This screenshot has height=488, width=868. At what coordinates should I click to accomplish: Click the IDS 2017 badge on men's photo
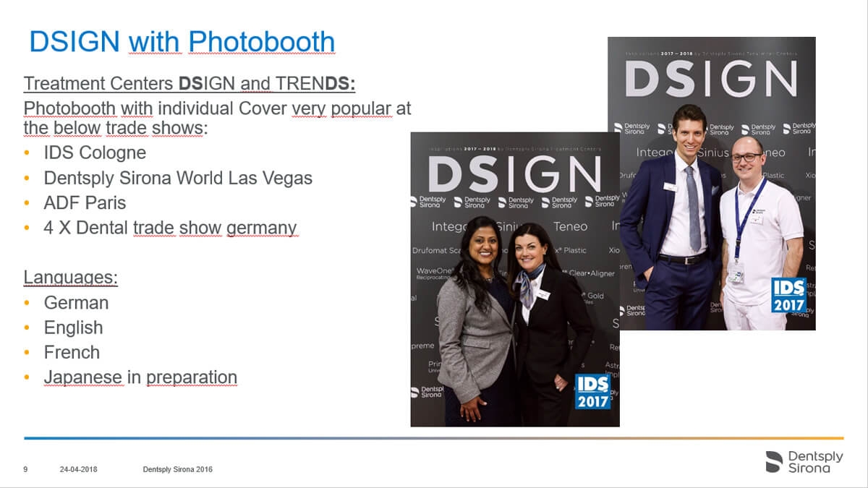coord(788,296)
